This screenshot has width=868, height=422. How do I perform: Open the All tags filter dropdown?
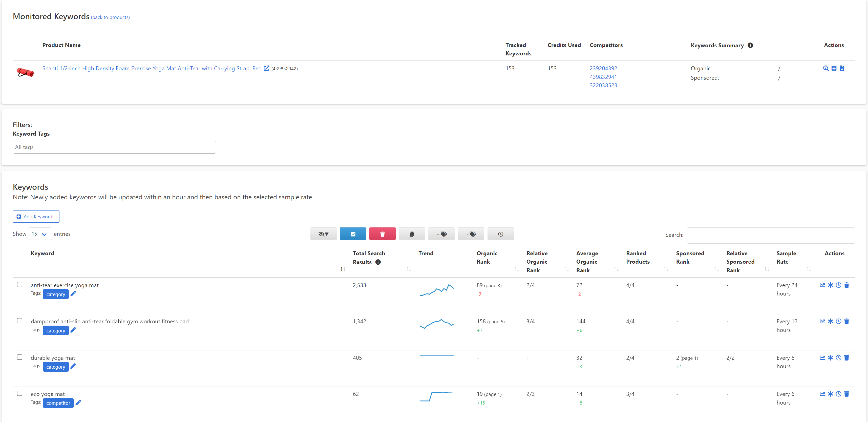[x=114, y=147]
